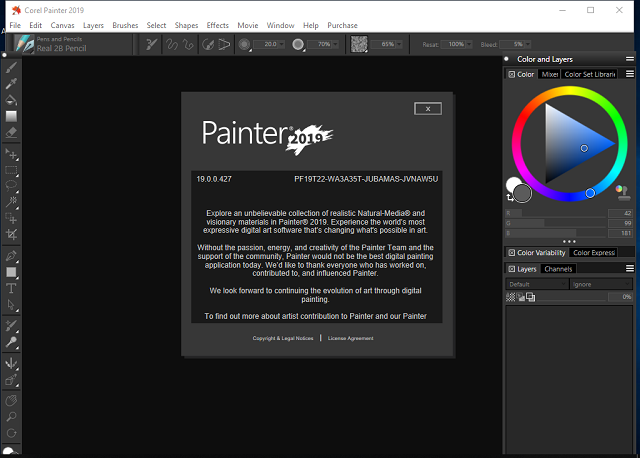The width and height of the screenshot is (640, 458).
Task: Select the Dodge tool
Action: tap(11, 342)
